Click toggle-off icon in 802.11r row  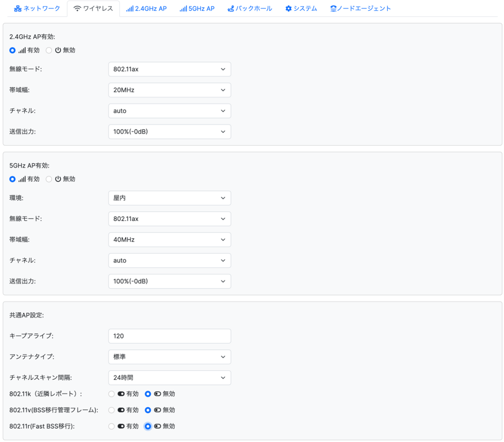(x=157, y=426)
